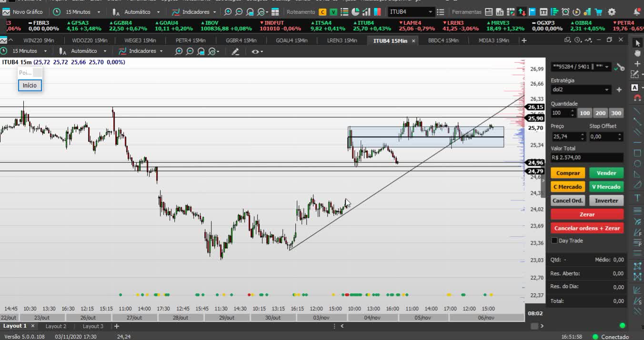Click Cancelar ordens + Zerar button
This screenshot has width=644, height=340.
[x=587, y=228]
